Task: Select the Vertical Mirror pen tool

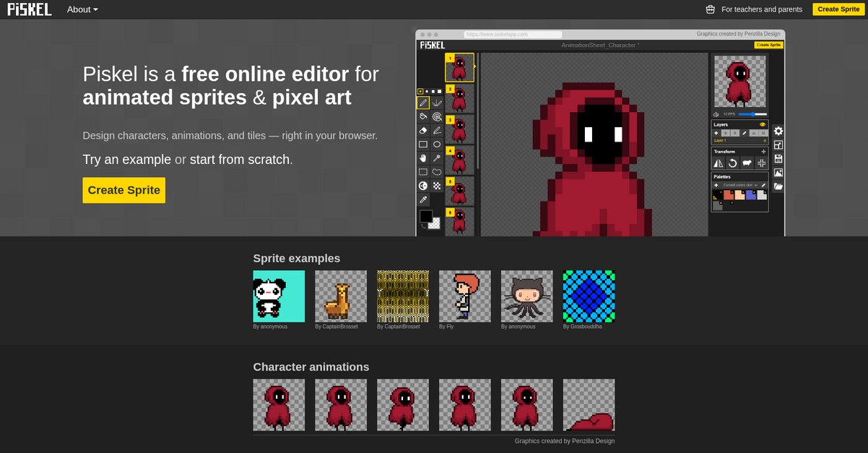Action: coord(437,103)
